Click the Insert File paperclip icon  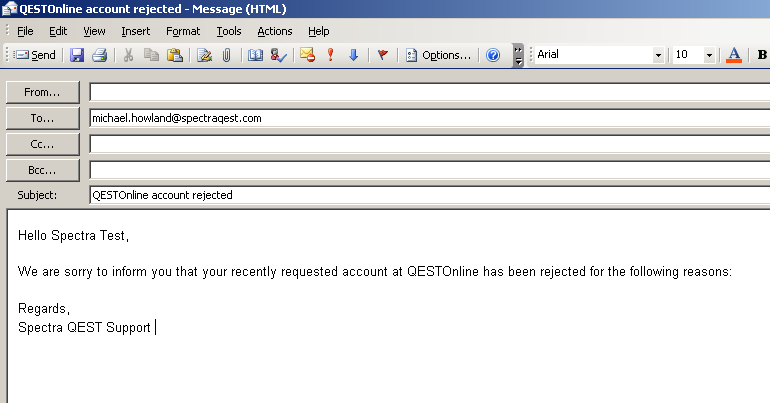coord(226,55)
